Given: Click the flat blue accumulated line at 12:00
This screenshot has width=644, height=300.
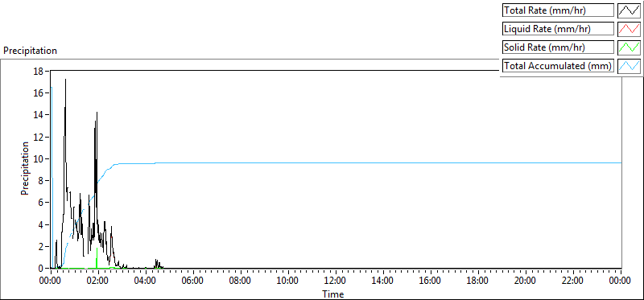Looking at the screenshot, I should tap(335, 163).
